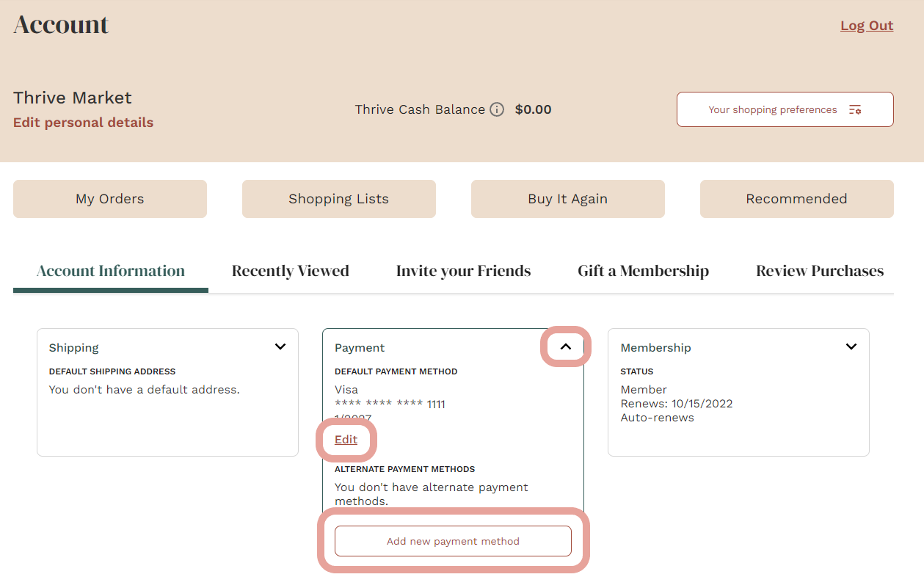
Task: Click Add new payment method
Action: [x=453, y=540]
